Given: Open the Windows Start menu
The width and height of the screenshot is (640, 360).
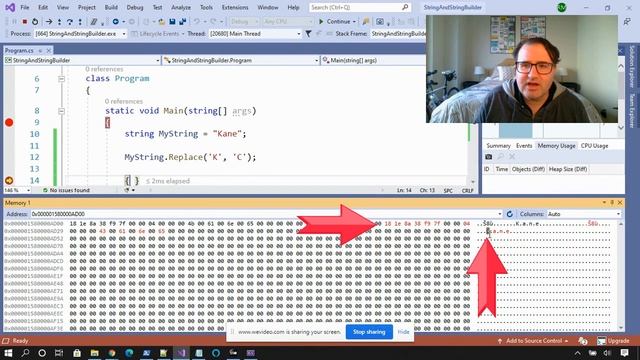Looking at the screenshot, I should [8, 353].
